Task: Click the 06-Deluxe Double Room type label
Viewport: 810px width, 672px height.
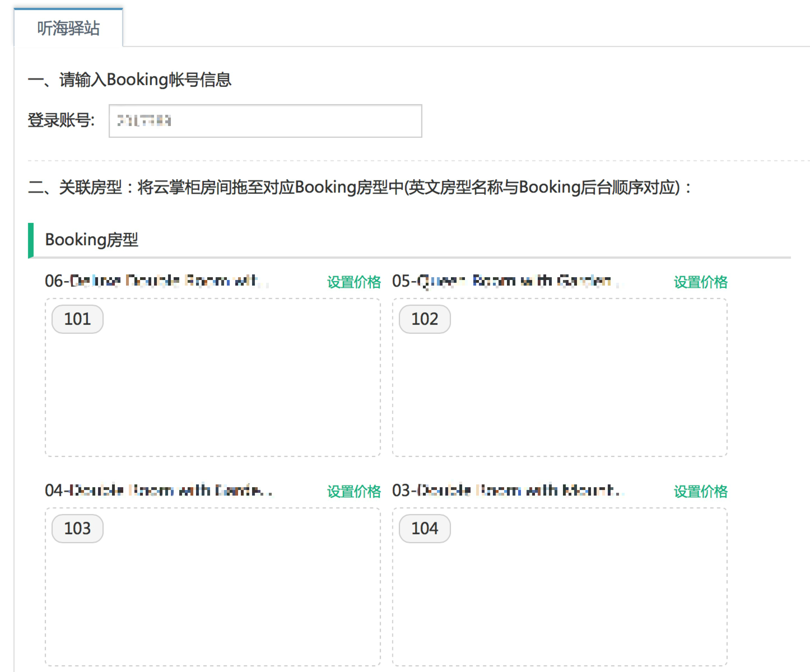Action: point(154,281)
